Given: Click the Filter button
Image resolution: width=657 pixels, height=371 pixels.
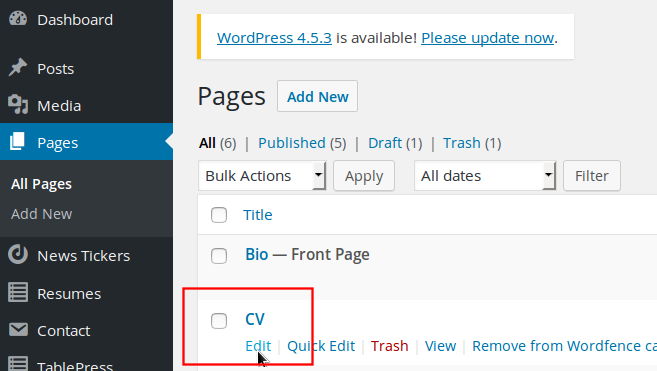Looking at the screenshot, I should coord(592,176).
